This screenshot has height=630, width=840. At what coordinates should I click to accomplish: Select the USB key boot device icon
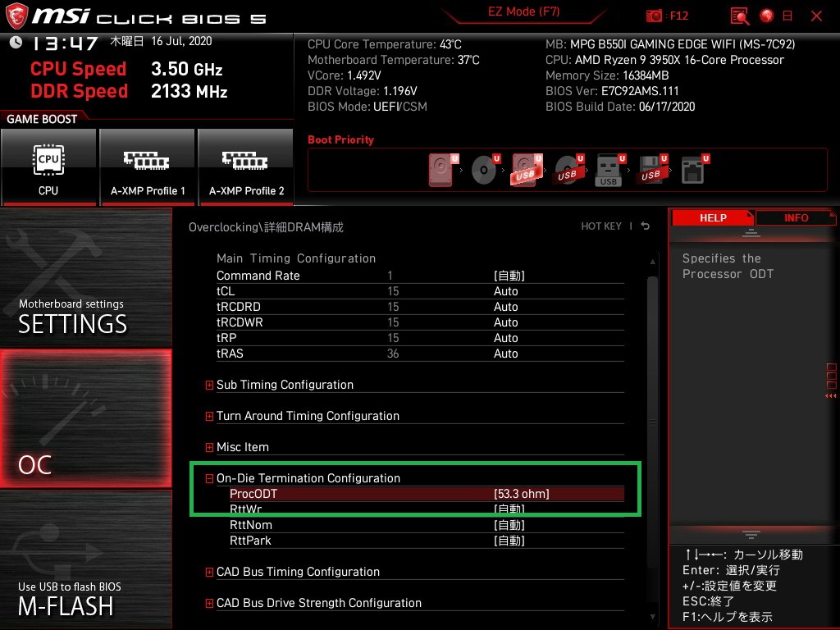pos(610,170)
